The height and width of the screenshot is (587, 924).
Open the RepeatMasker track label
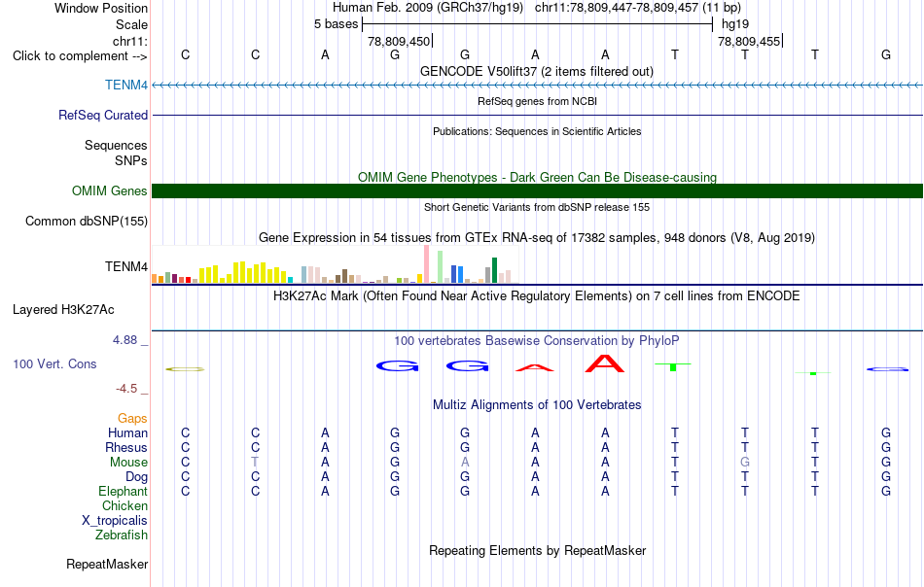pyautogui.click(x=107, y=564)
